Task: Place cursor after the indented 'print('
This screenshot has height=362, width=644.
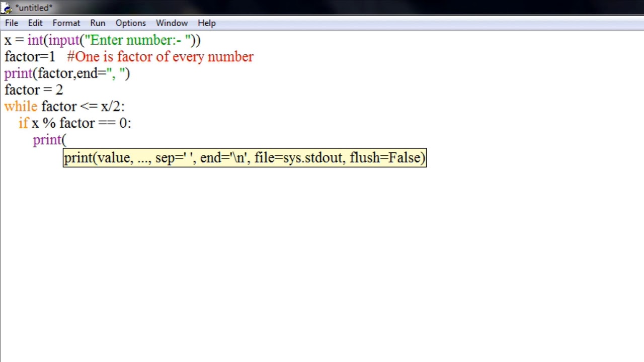Action: pyautogui.click(x=67, y=140)
